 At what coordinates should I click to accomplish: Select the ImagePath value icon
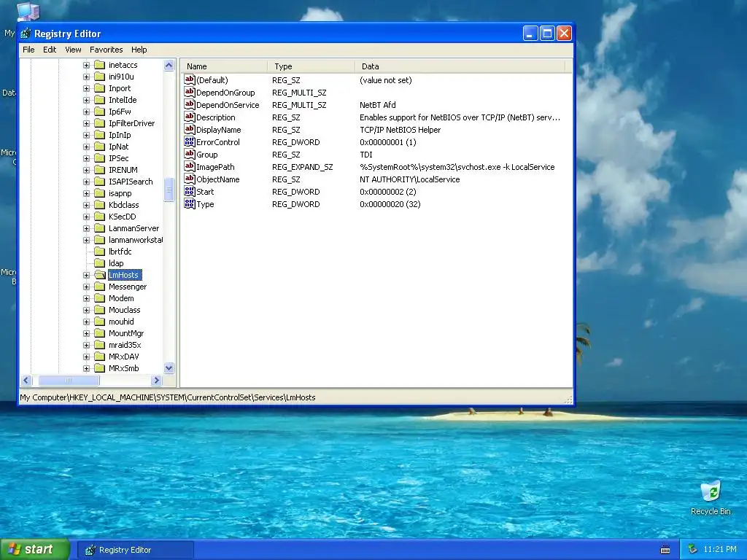coord(190,166)
